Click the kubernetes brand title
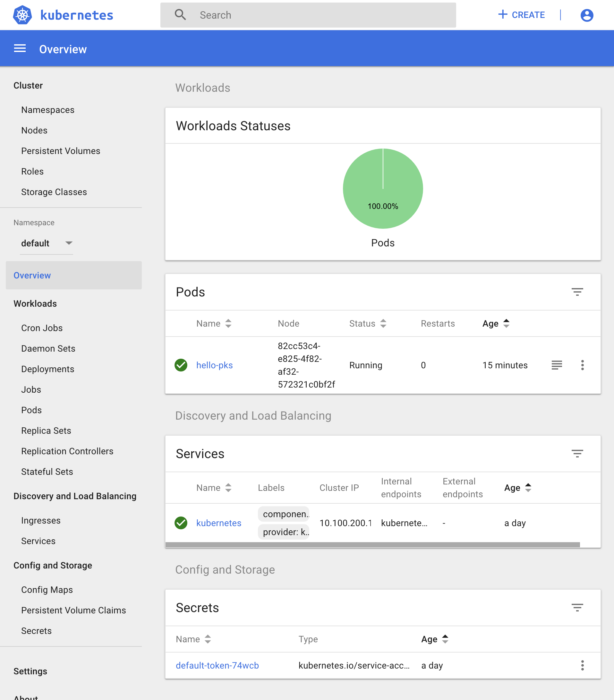 point(77,15)
